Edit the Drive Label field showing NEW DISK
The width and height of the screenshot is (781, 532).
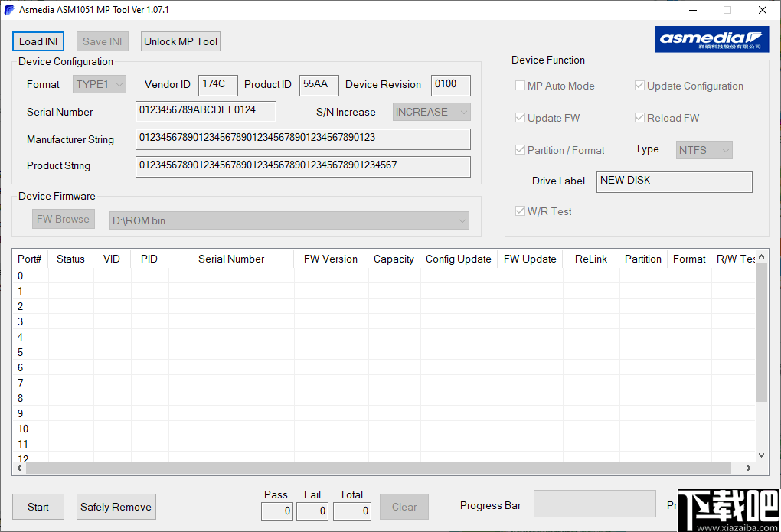coord(674,181)
